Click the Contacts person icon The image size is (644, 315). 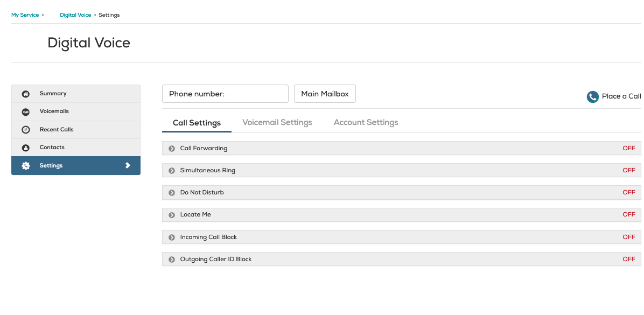pos(25,148)
